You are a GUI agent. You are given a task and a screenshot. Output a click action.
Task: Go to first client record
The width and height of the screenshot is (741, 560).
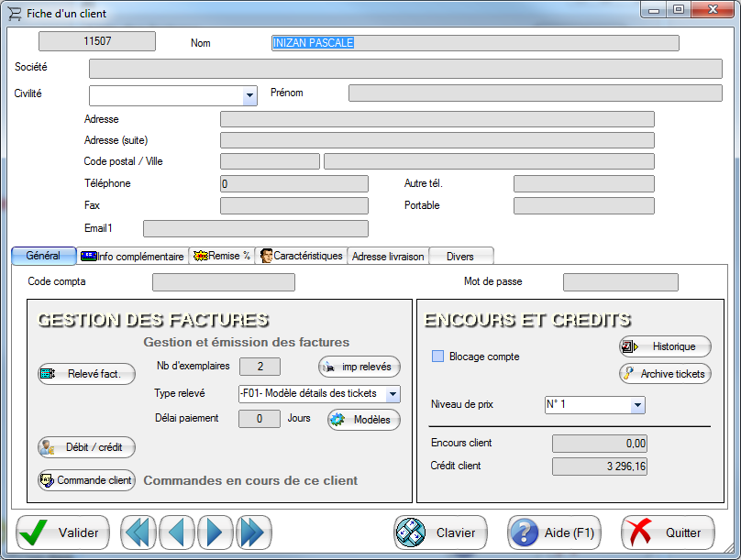[138, 533]
